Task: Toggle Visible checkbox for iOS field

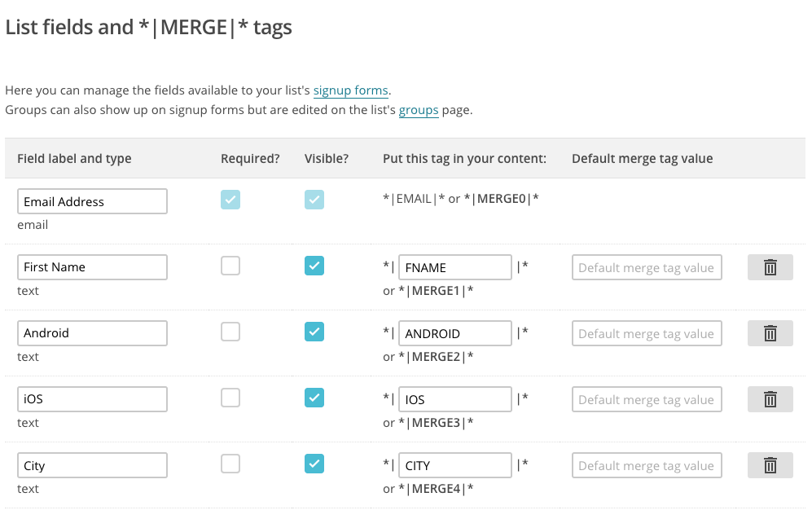Action: pyautogui.click(x=314, y=398)
